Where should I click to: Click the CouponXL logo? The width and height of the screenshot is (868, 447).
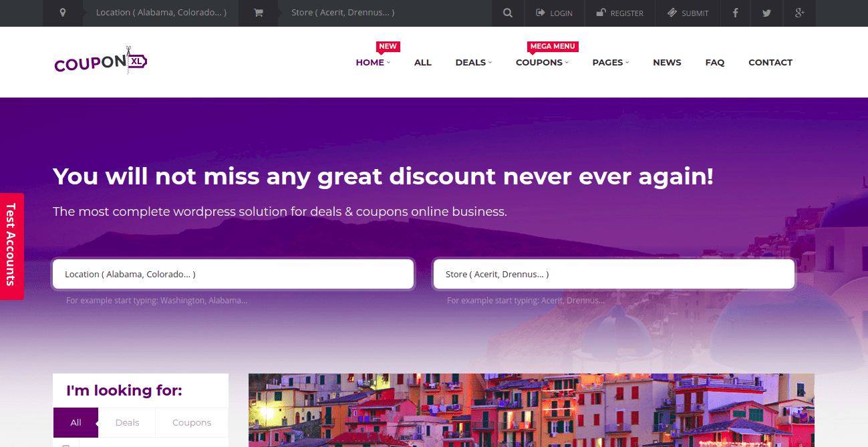pyautogui.click(x=100, y=61)
